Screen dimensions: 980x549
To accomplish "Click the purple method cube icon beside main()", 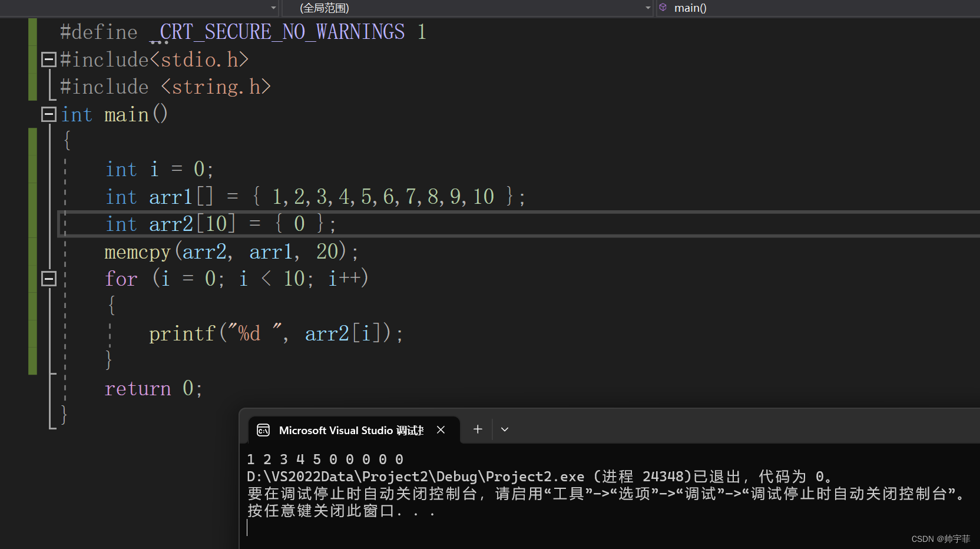I will 663,8.
